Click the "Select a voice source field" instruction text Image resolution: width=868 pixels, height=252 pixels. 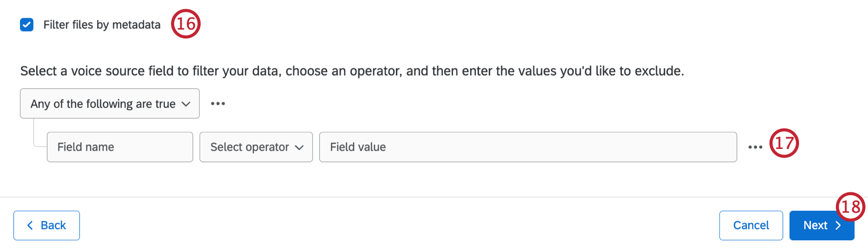coord(352,71)
